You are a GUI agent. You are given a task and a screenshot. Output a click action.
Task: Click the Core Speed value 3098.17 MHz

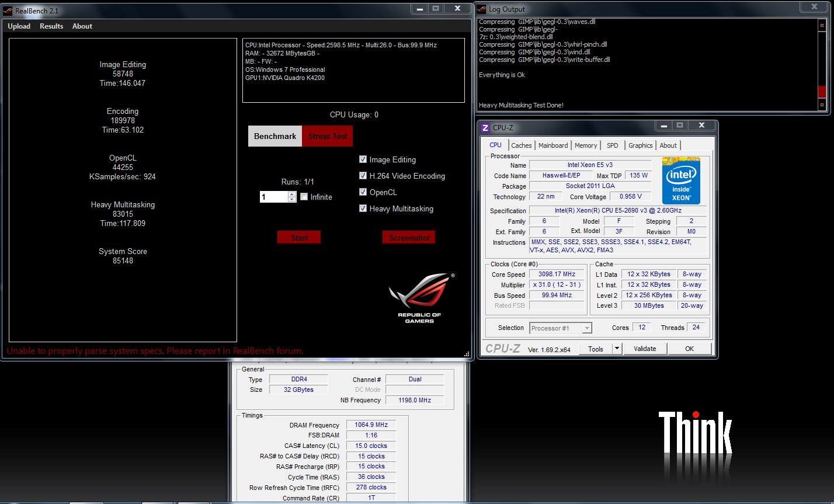(x=557, y=274)
